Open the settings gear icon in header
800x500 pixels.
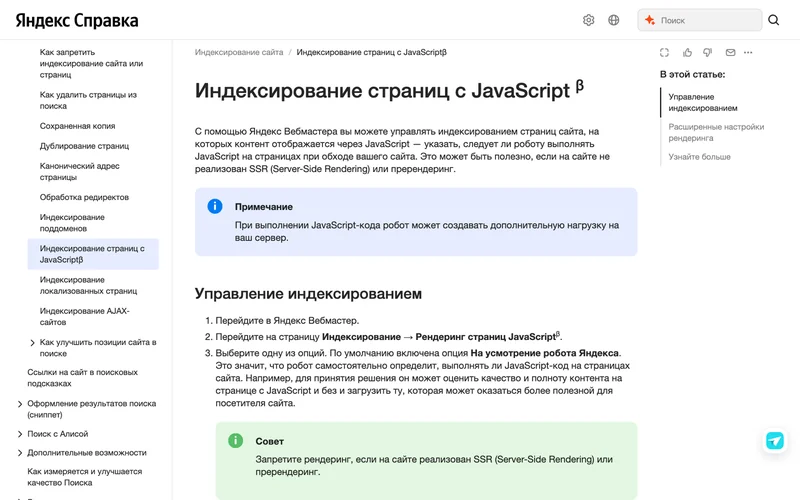588,20
